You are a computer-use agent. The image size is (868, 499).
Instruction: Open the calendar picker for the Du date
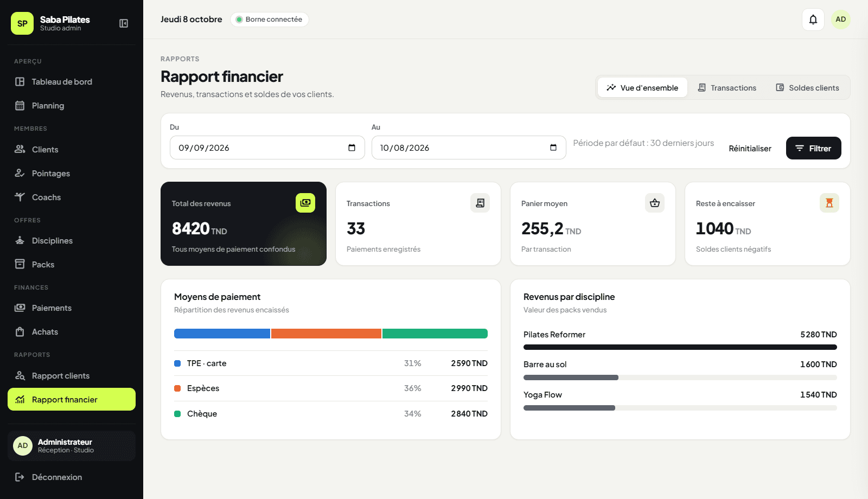click(x=352, y=148)
